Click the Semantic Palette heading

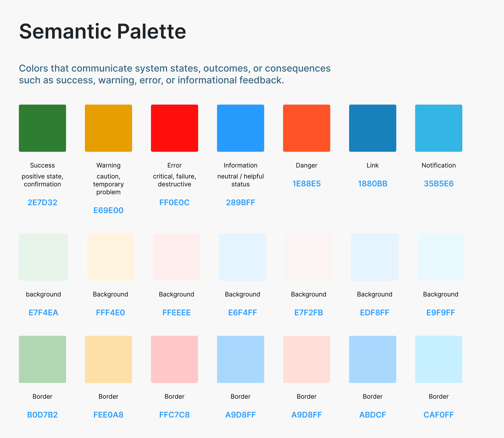(x=102, y=32)
